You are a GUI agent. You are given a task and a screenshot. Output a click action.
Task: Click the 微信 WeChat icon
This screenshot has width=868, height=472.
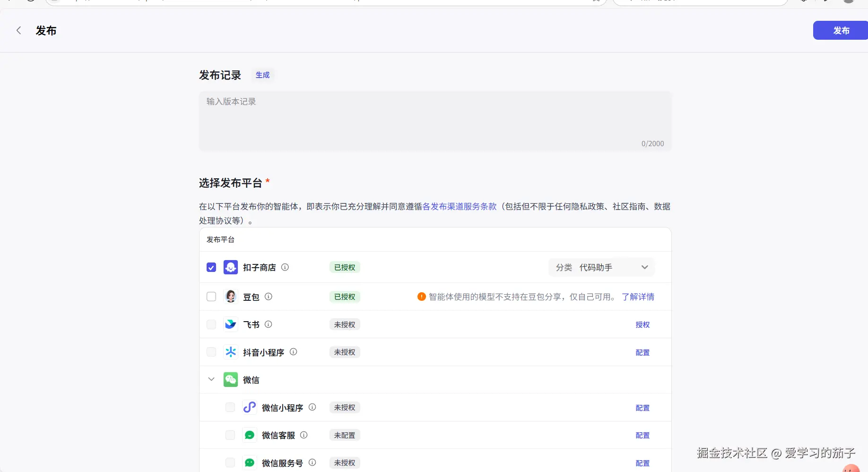230,379
